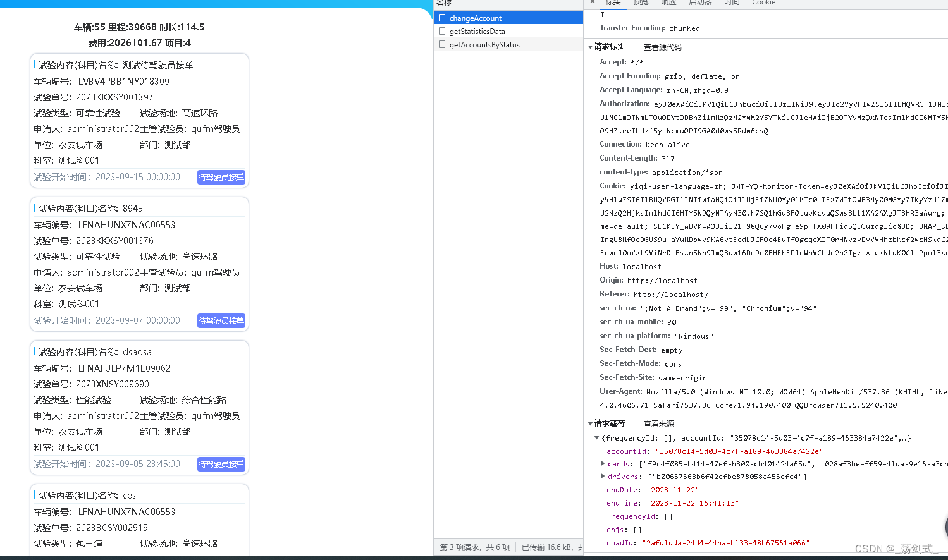The height and width of the screenshot is (560, 948).
Task: Open the getAccountsByStatus request row
Action: click(508, 45)
